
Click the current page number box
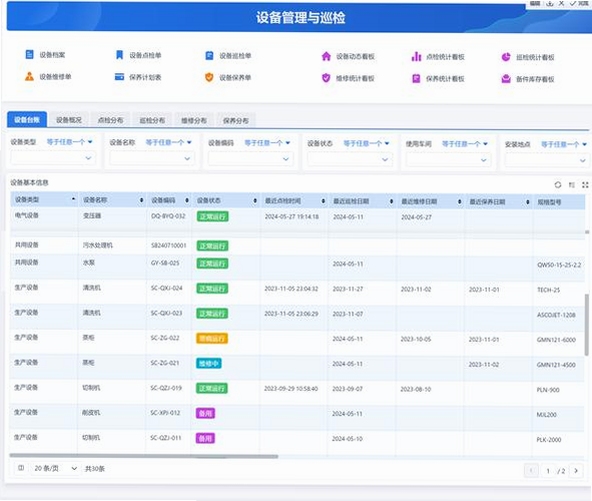[548, 471]
